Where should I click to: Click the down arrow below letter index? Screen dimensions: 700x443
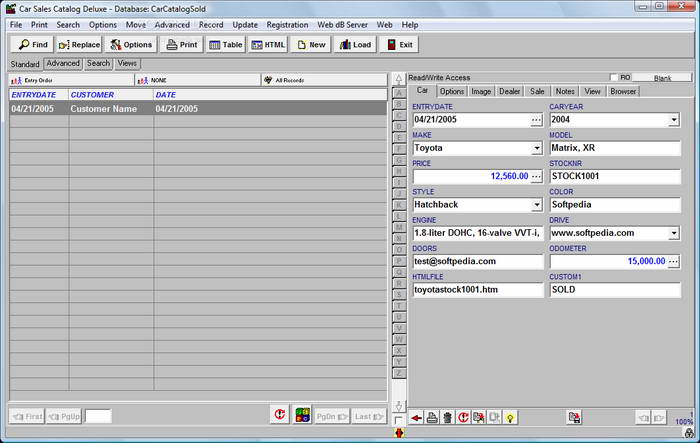pos(399,406)
